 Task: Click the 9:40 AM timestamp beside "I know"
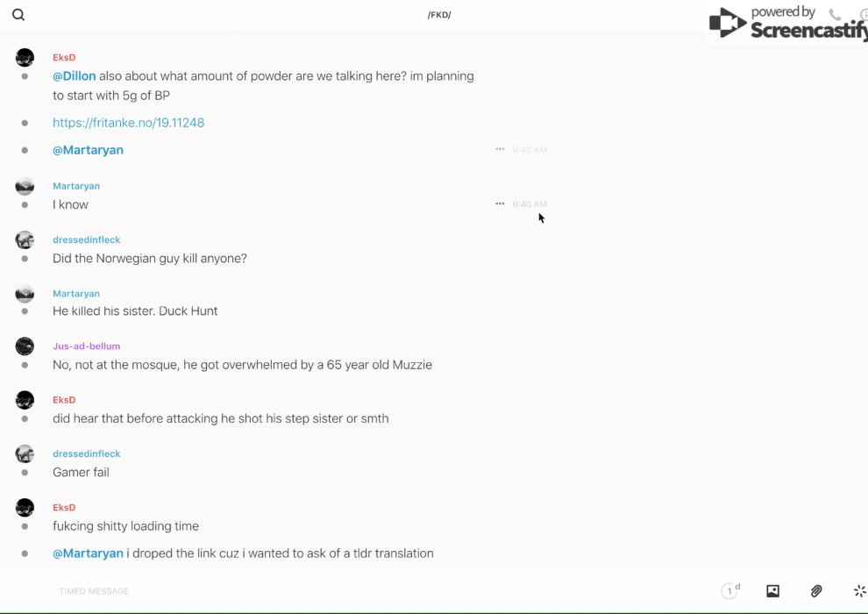pyautogui.click(x=530, y=204)
